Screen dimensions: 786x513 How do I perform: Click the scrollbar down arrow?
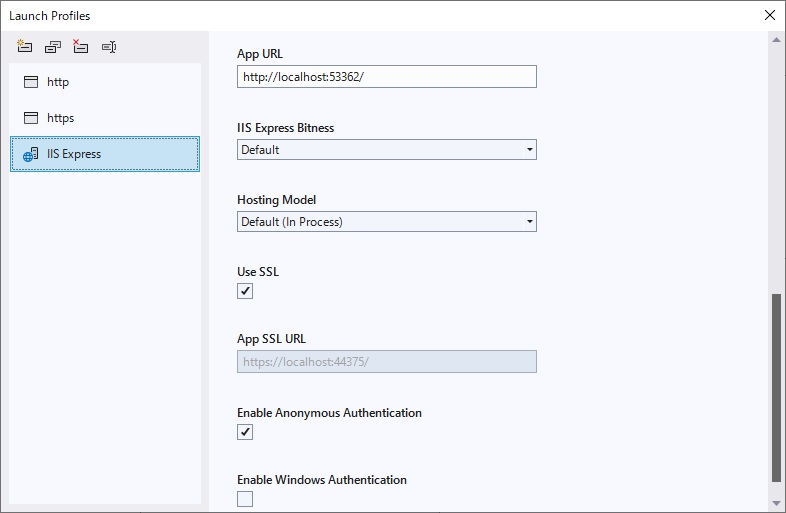tap(777, 503)
